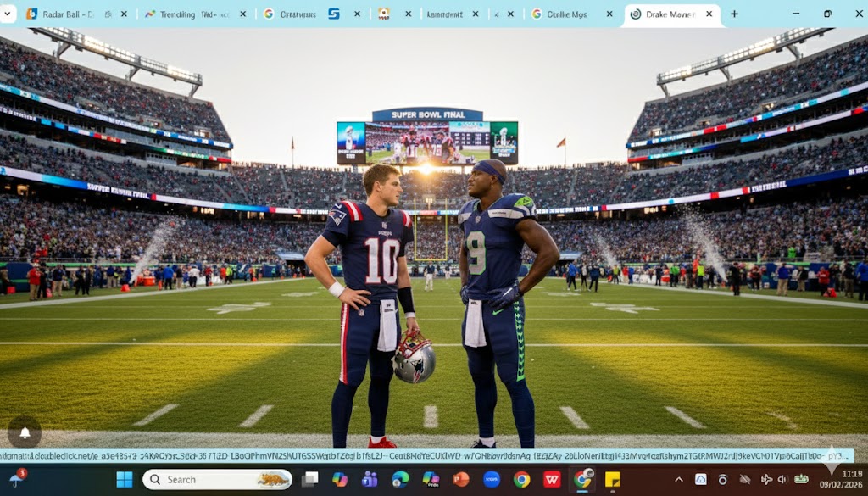868x496 pixels.
Task: Open the Windows Start menu
Action: (x=125, y=479)
